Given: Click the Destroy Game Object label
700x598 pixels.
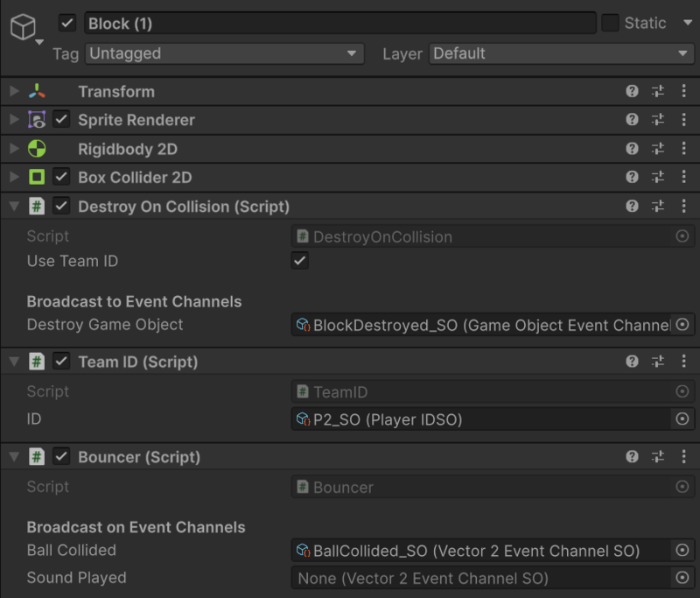Looking at the screenshot, I should pos(105,325).
